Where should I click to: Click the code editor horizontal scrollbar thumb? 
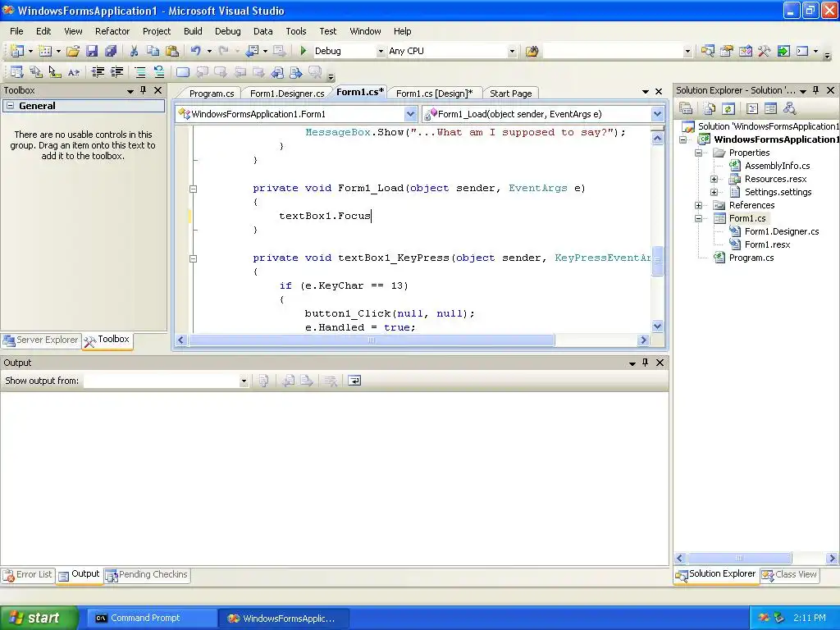coord(372,340)
